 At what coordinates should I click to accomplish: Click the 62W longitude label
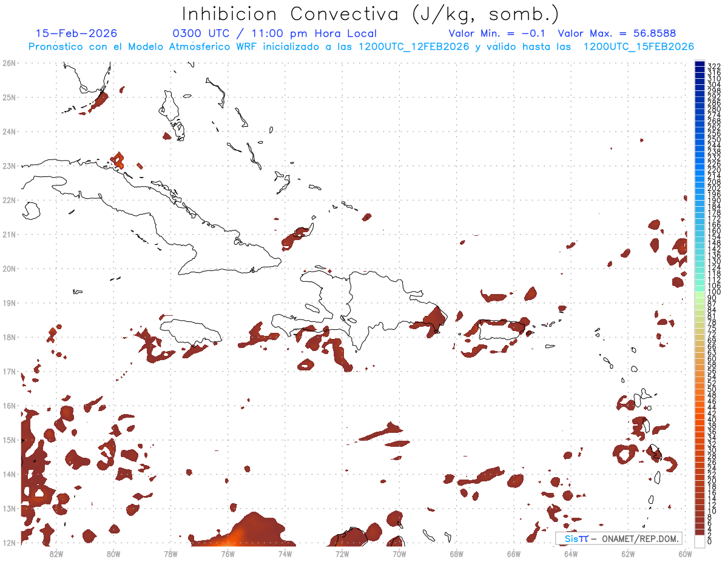pos(628,554)
